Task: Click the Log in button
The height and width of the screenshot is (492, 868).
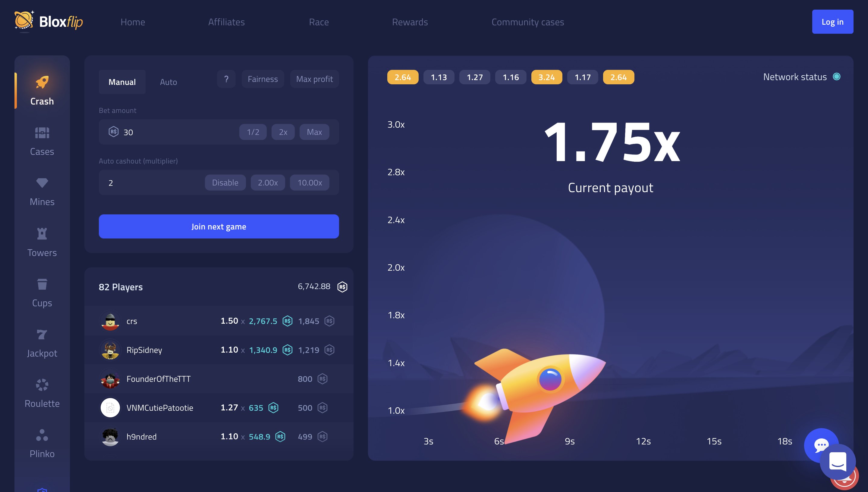Action: pos(832,21)
